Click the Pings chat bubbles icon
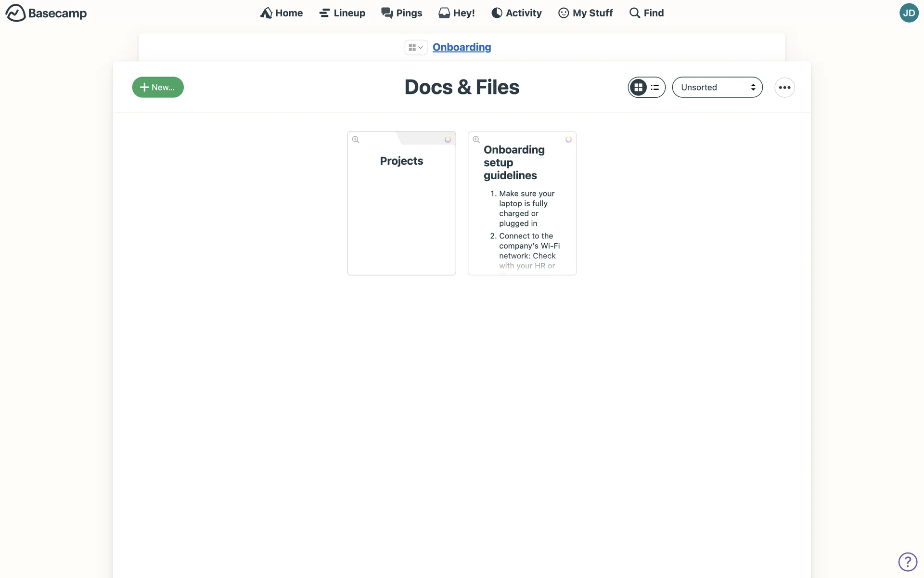The height and width of the screenshot is (578, 924). click(387, 13)
